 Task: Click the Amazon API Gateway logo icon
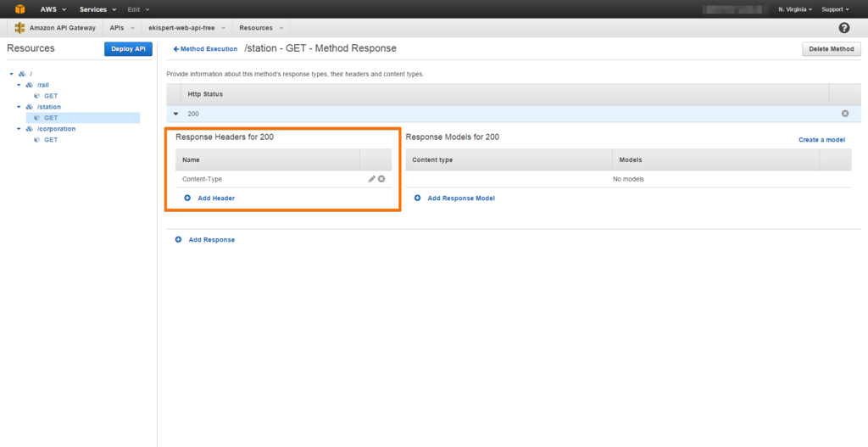pos(20,28)
